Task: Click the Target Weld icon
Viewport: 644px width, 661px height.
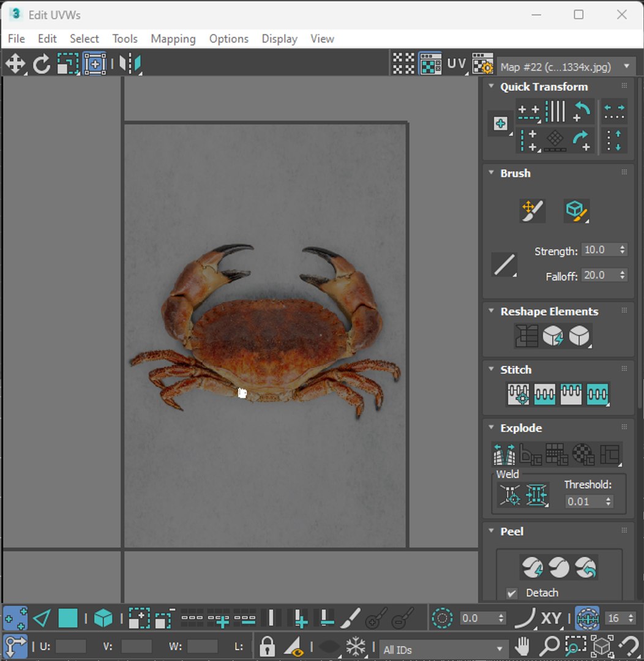Action: [510, 495]
